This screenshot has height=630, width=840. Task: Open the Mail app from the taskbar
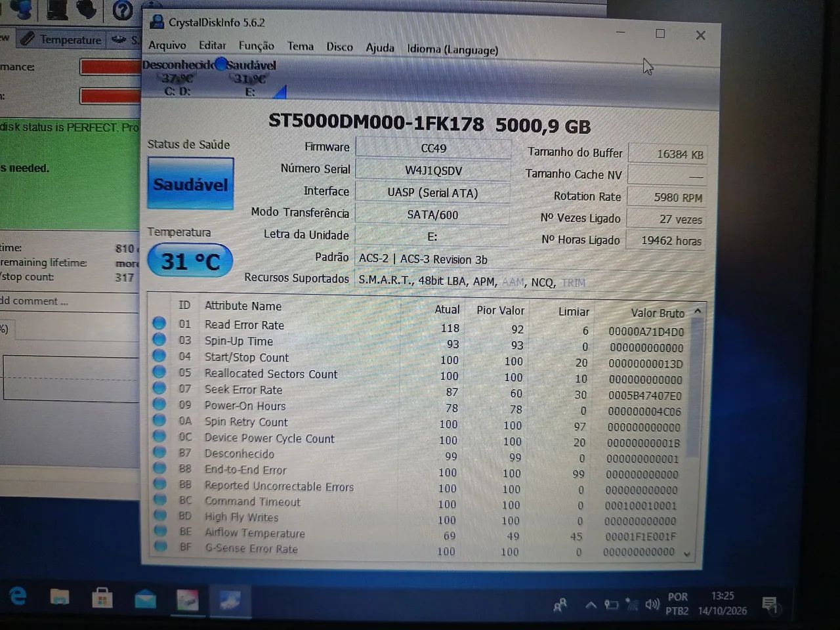pos(145,599)
